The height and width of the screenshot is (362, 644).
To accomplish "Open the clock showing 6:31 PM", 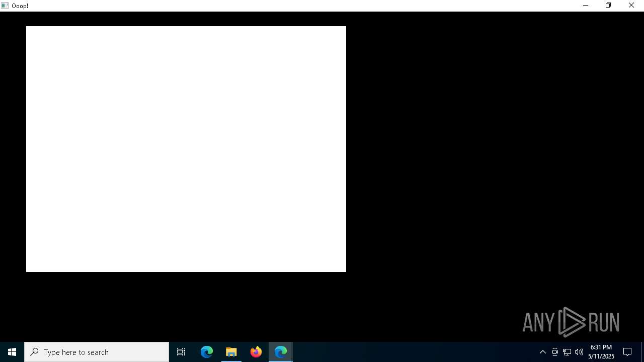I will (x=601, y=352).
